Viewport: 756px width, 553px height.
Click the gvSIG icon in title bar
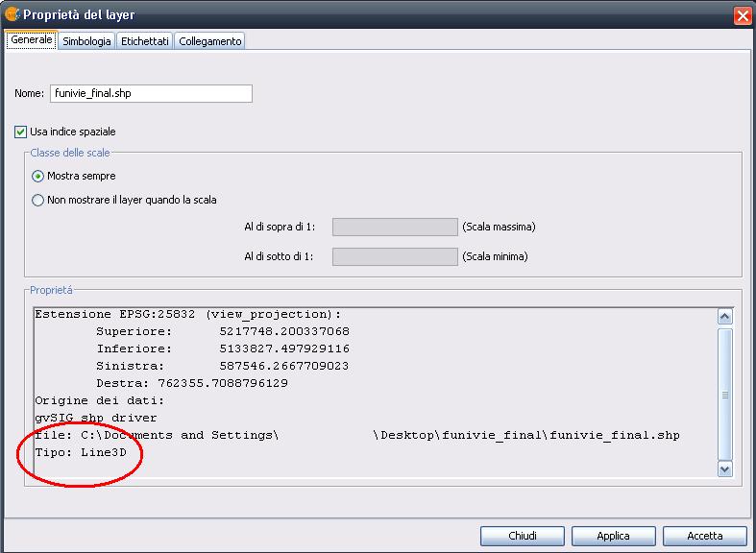tap(12, 15)
